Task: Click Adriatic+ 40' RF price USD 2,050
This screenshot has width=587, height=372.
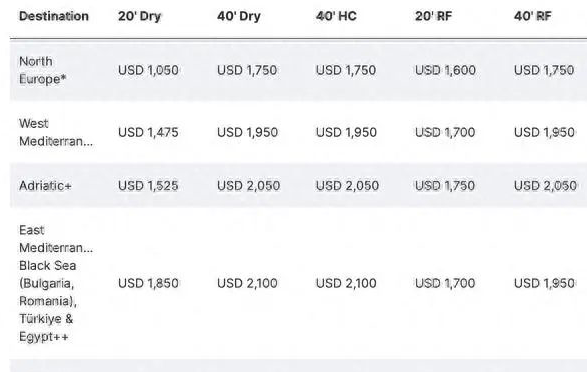Action: point(545,186)
